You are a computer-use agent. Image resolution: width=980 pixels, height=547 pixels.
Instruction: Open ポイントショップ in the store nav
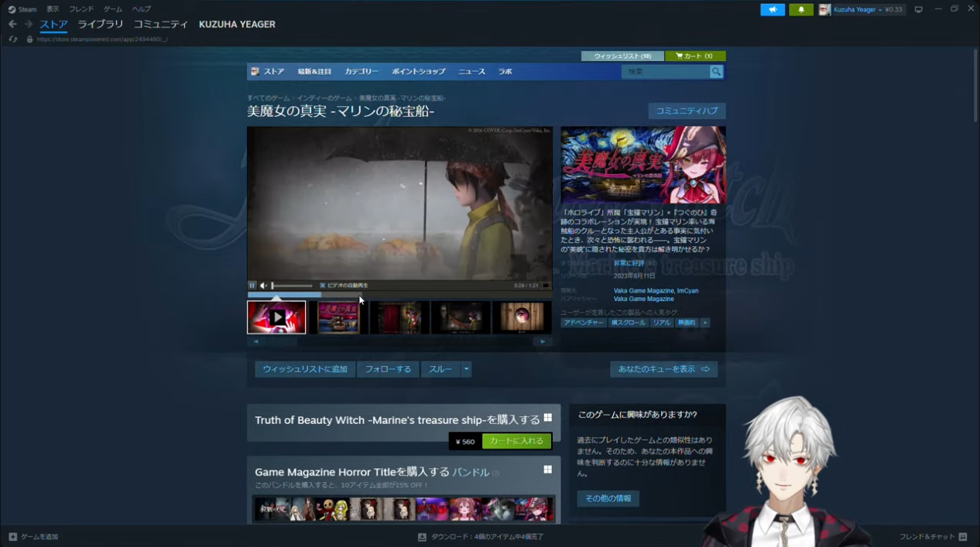pos(418,71)
